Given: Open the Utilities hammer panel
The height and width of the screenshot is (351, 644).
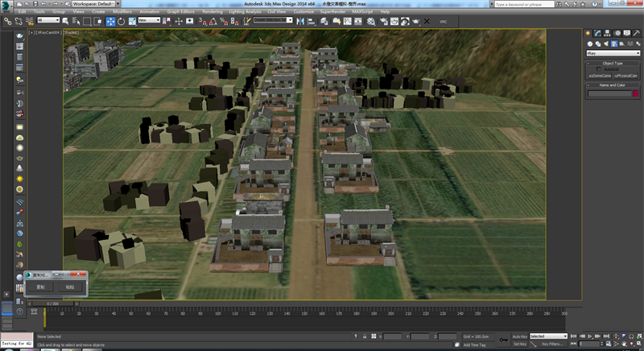Looking at the screenshot, I should coord(637,33).
